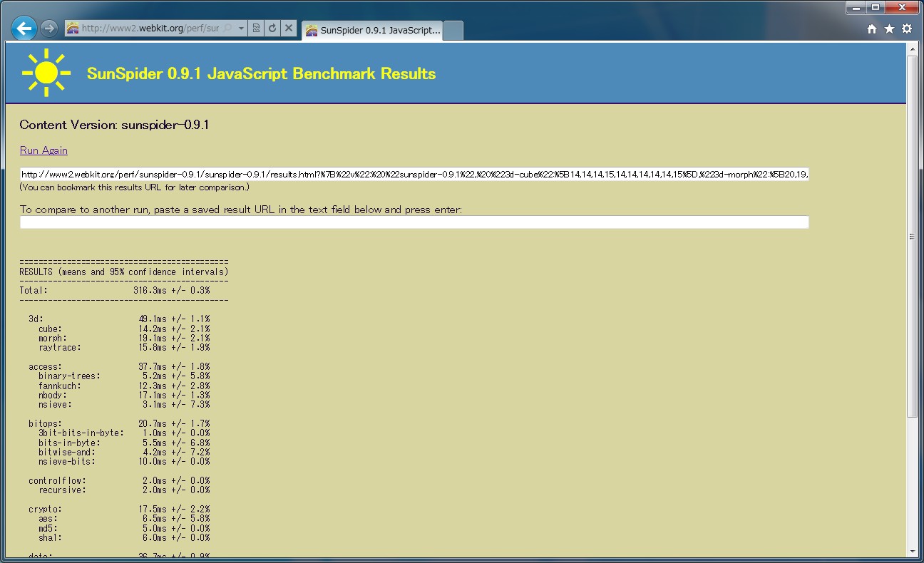
Task: Click the 'Total: 316.3ms' result line
Action: 115,291
